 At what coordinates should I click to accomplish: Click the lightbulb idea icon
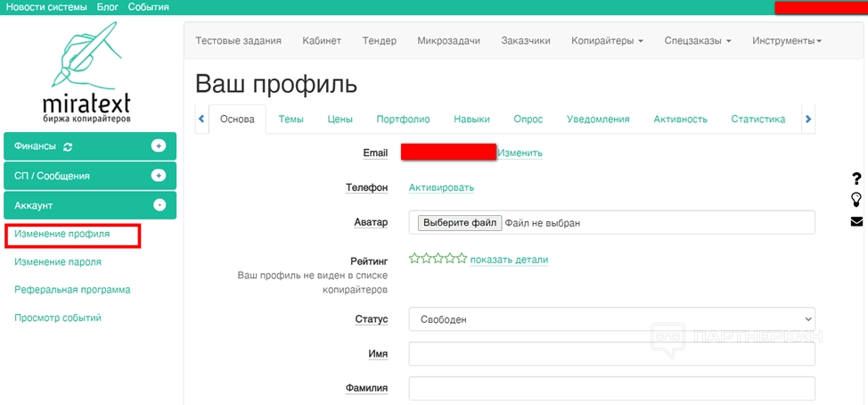click(856, 200)
